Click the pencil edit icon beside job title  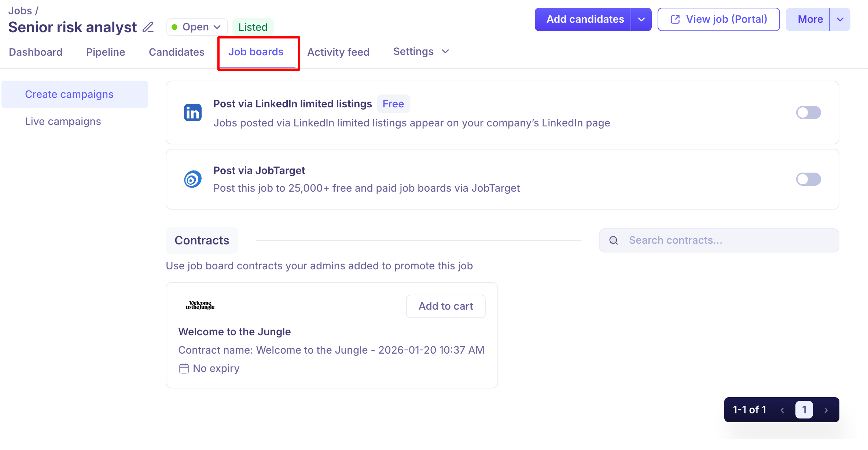tap(148, 27)
